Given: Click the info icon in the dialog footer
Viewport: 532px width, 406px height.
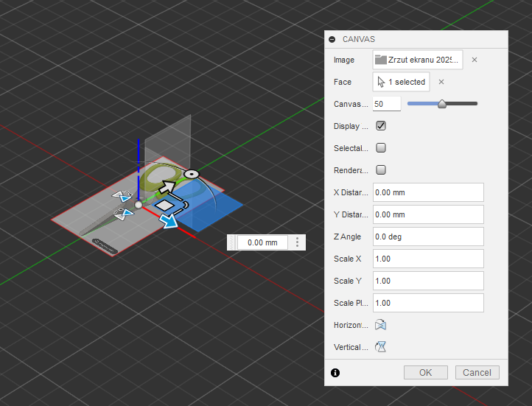Looking at the screenshot, I should (x=335, y=373).
